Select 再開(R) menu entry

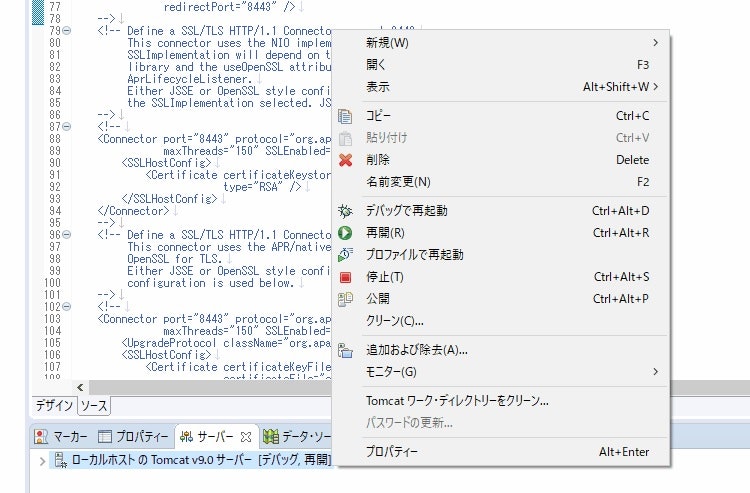coord(502,233)
